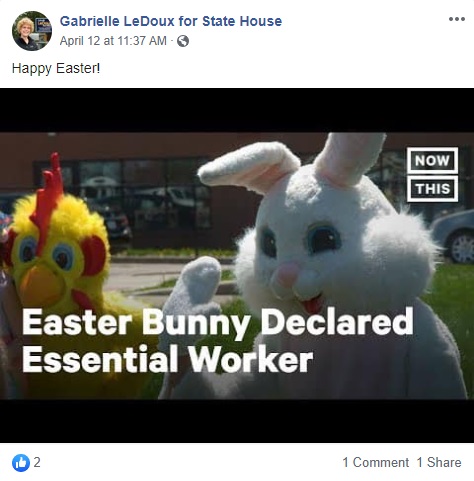Click the THIS box of the logo

432,189
